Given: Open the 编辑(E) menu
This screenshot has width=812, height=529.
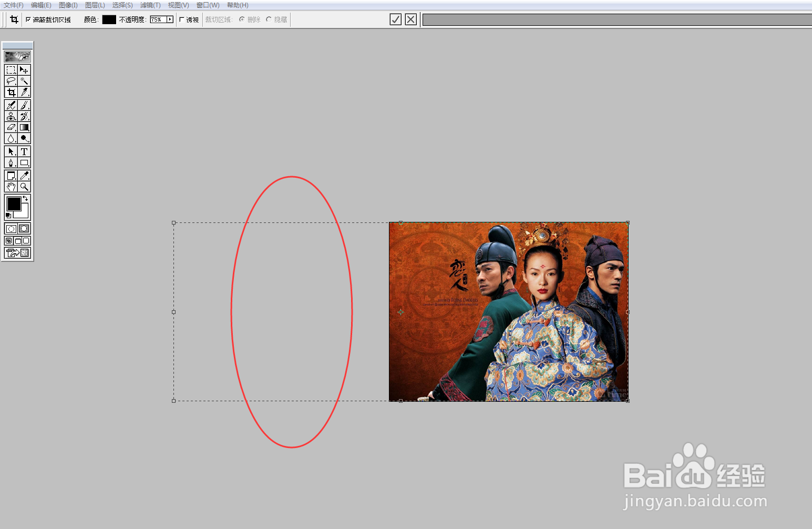Looking at the screenshot, I should pyautogui.click(x=41, y=5).
